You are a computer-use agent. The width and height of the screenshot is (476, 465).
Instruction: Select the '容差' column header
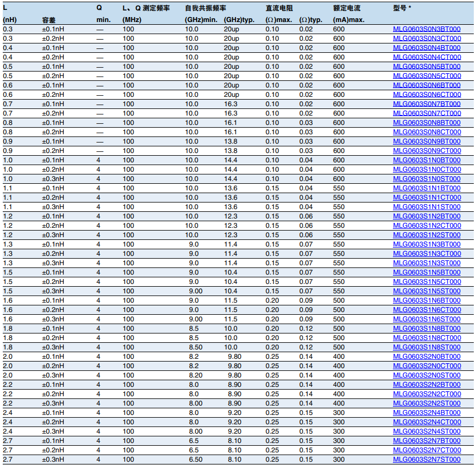[48, 20]
